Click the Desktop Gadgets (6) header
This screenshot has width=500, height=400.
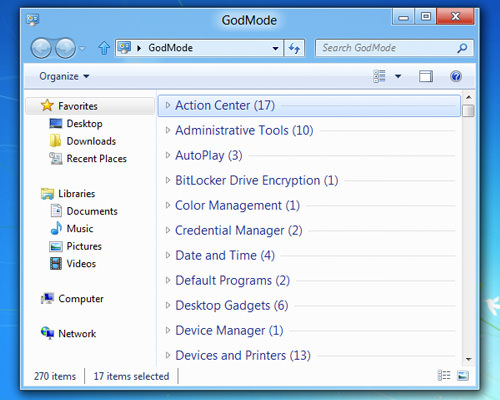coord(232,306)
